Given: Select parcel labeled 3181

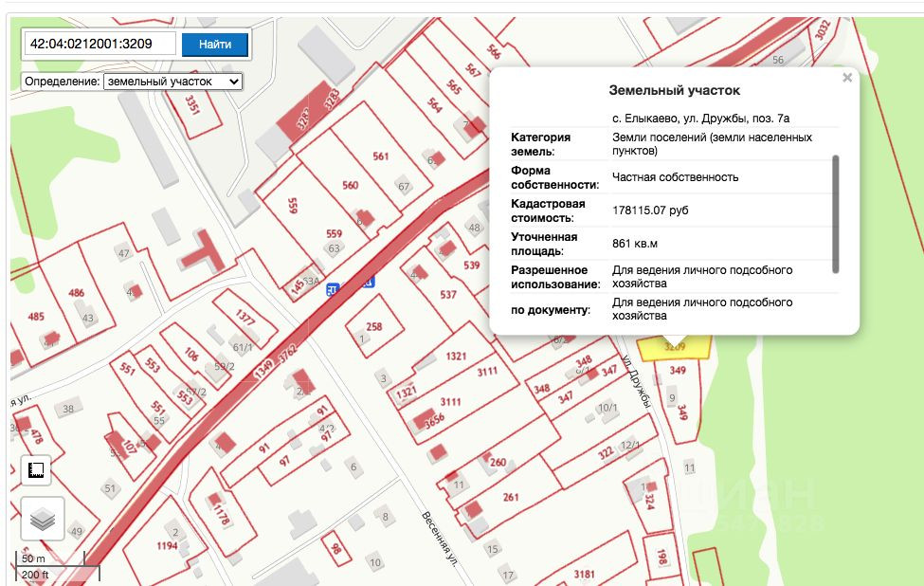Looking at the screenshot, I should [x=584, y=574].
